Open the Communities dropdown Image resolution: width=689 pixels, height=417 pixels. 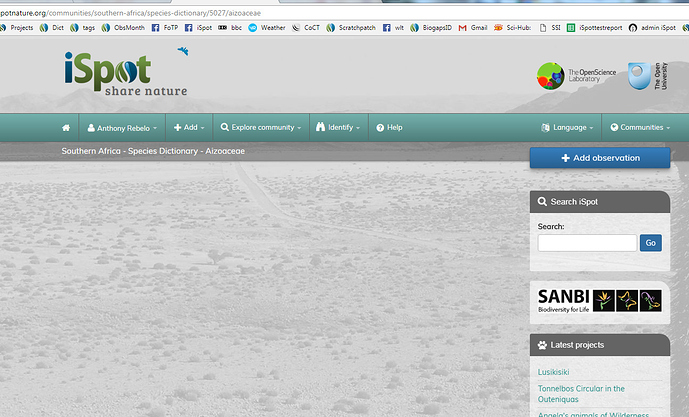tap(640, 127)
